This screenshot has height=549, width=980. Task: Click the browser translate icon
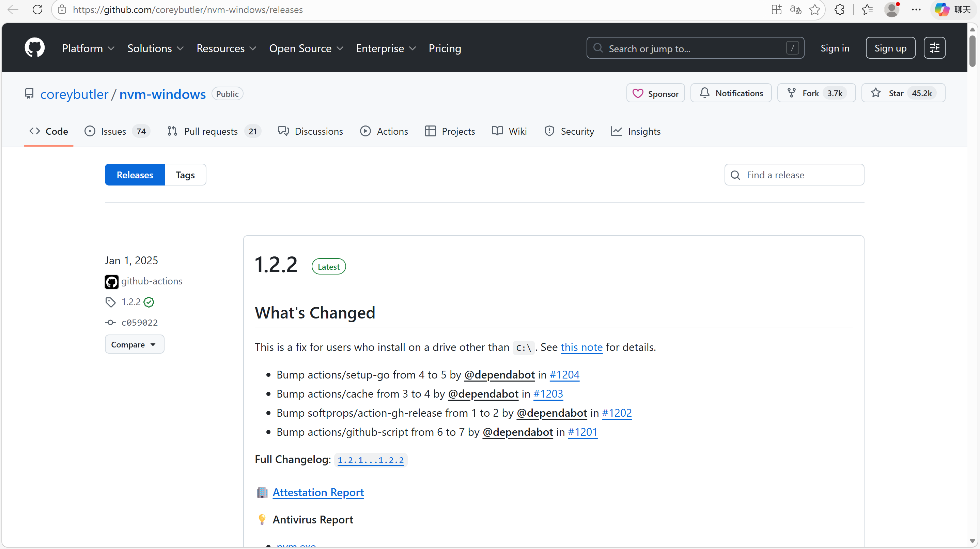pos(795,10)
